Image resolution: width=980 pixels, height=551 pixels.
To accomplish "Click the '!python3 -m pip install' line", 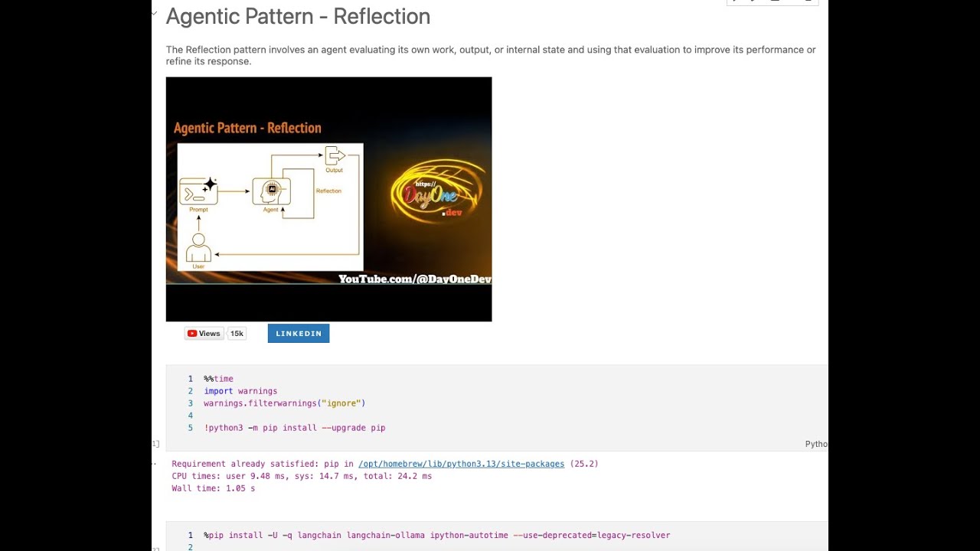I will click(x=295, y=428).
